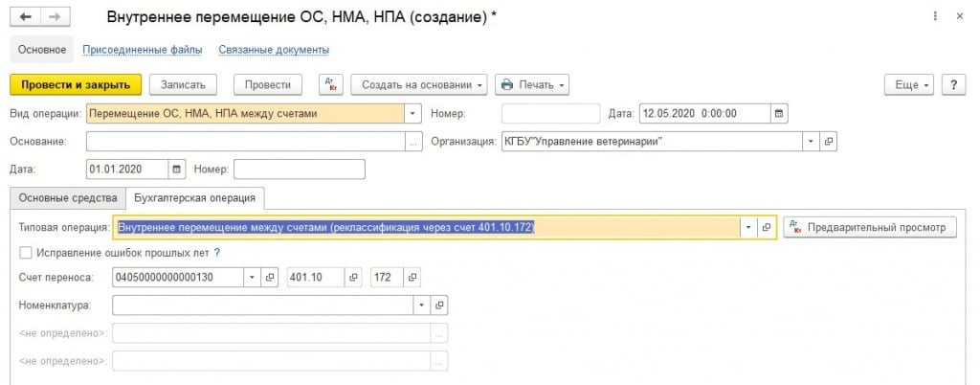Open calendar picker for date 01.01.2020
The width and height of the screenshot is (980, 385).
tap(176, 170)
